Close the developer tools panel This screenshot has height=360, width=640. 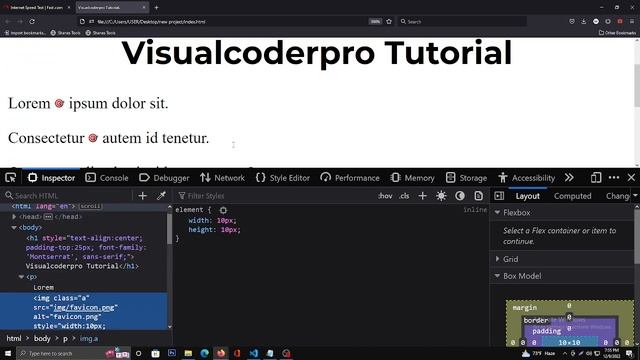click(631, 178)
